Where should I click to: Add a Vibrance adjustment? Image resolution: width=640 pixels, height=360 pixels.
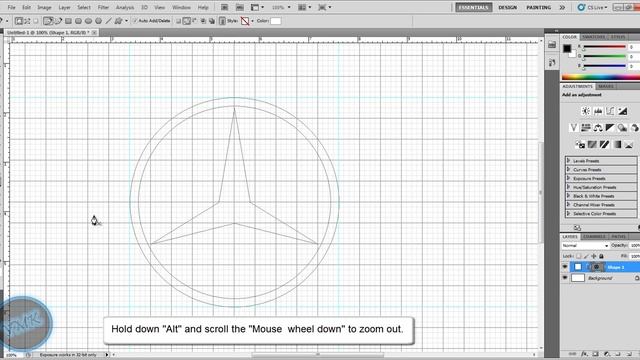(x=573, y=128)
